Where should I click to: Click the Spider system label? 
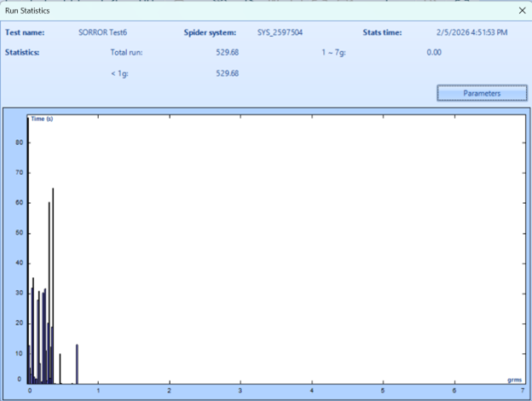(x=210, y=32)
